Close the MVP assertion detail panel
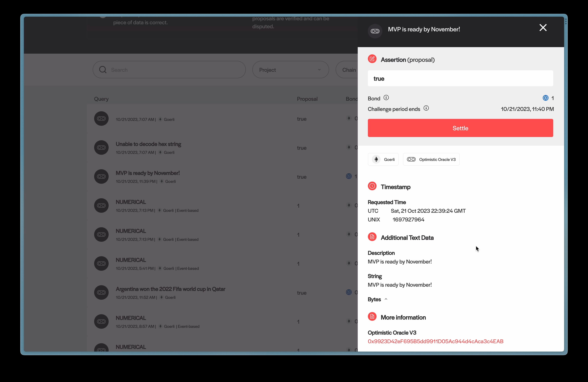The width and height of the screenshot is (588, 382). (x=543, y=28)
